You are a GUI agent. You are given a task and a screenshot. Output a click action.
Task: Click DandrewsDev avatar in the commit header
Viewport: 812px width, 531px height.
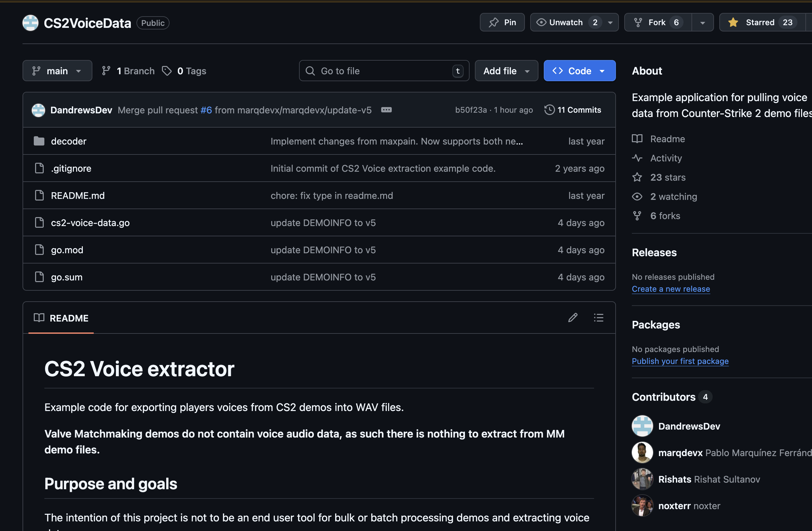click(38, 110)
